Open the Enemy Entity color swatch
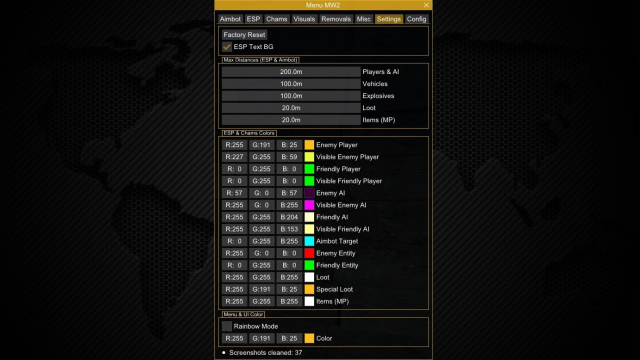Screen dimensions: 640x360 pyautogui.click(x=309, y=253)
